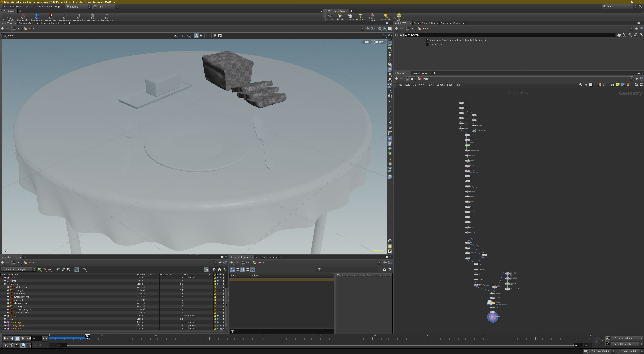Toggle visibility eye for the plate prim
Image resolution: width=644 pixels, height=354 pixels.
[218, 316]
